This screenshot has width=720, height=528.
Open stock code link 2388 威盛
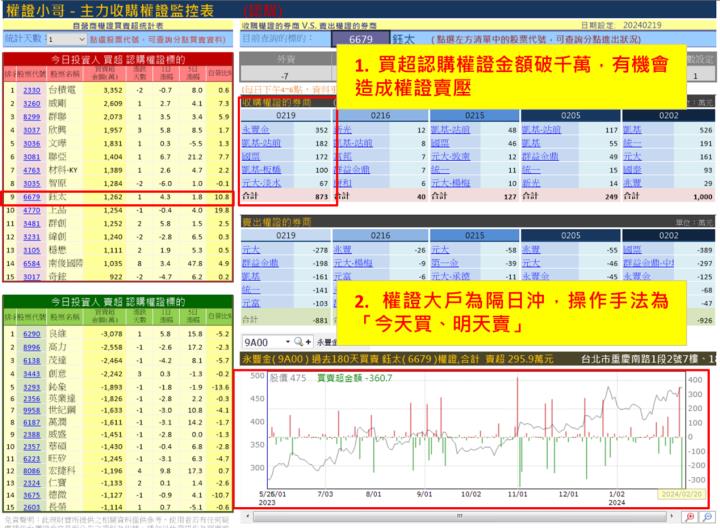(32, 435)
